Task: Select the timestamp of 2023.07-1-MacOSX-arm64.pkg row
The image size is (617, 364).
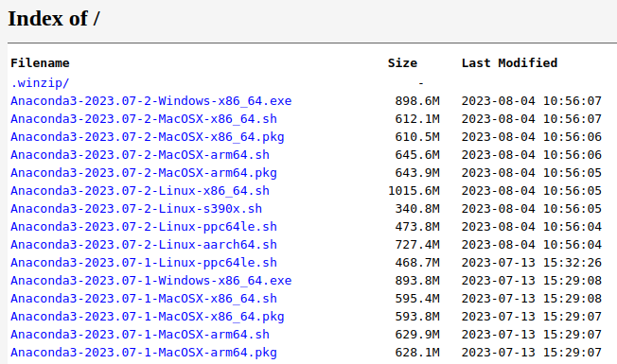Action: 532,353
